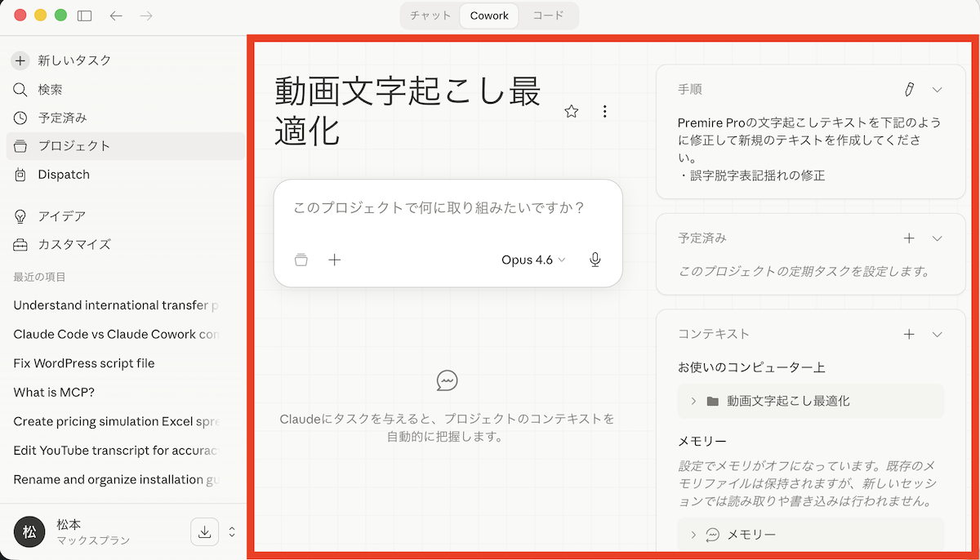
Task: Switch to the コード tab
Action: click(548, 16)
